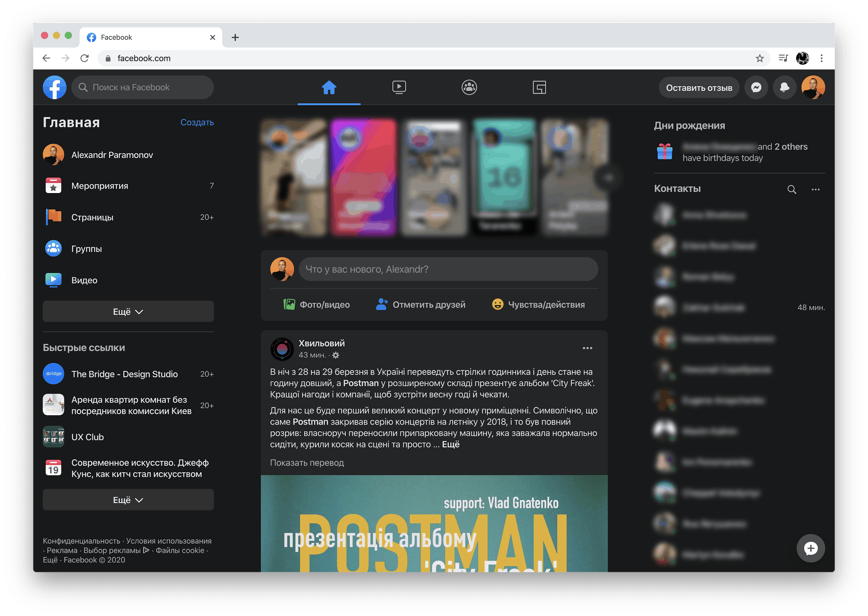Open Alexandr Paramonov profile in sidebar

(128, 155)
